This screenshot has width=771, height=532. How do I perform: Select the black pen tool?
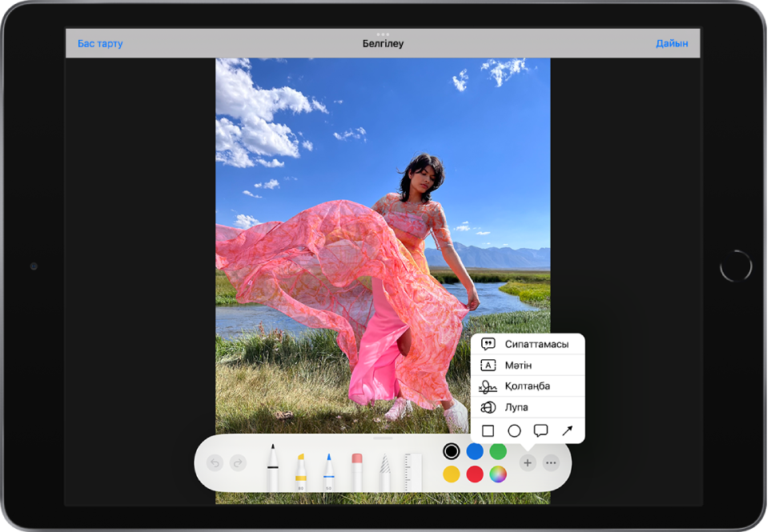point(273,468)
